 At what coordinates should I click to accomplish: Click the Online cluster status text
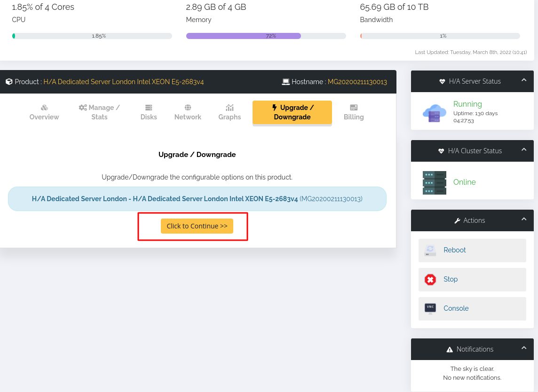[464, 182]
